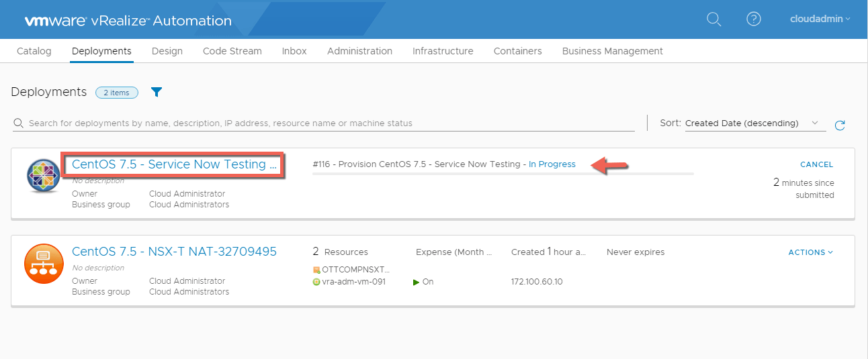Screen dimensions: 868x359
Task: Open the help question mark icon
Action: (x=754, y=19)
